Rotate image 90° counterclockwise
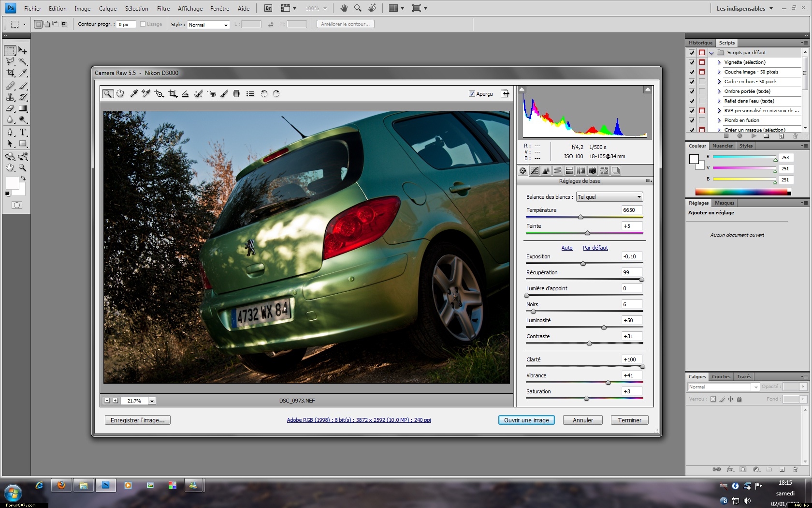812x508 pixels. (264, 94)
